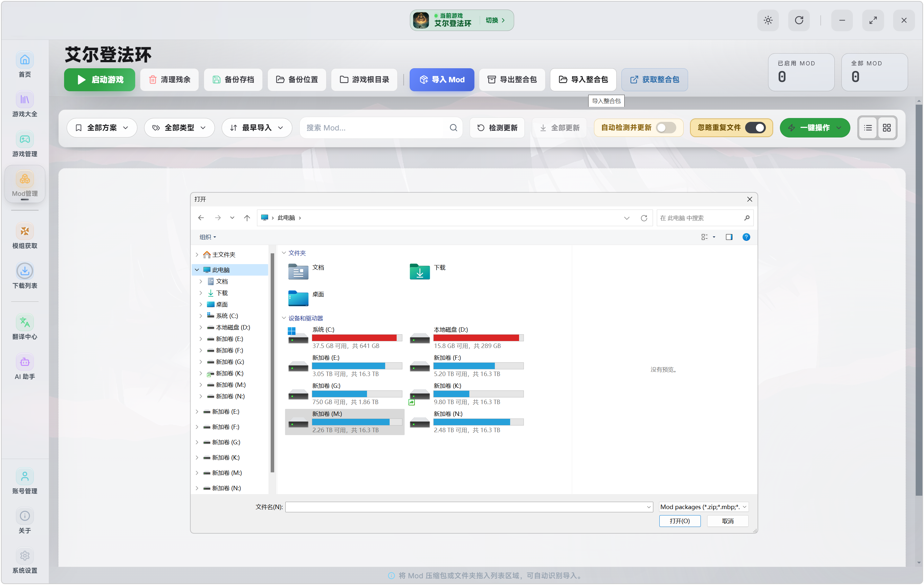This screenshot has height=585, width=924.
Task: Open the 模组获取 sidebar icon
Action: tap(25, 231)
